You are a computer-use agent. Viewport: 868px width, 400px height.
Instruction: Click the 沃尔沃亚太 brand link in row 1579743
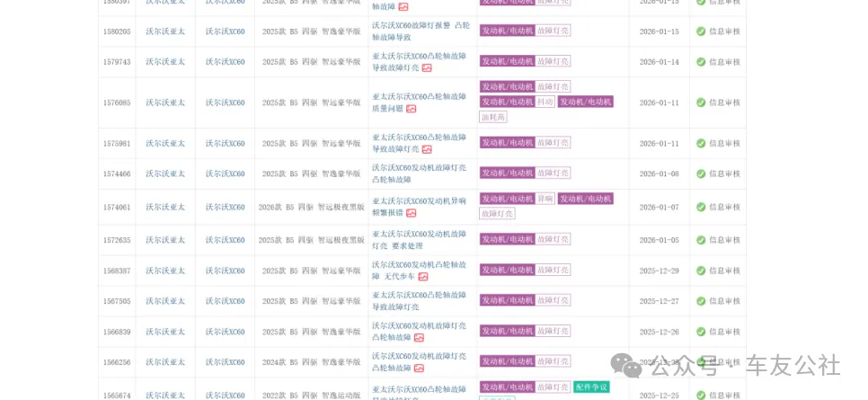[x=165, y=62]
